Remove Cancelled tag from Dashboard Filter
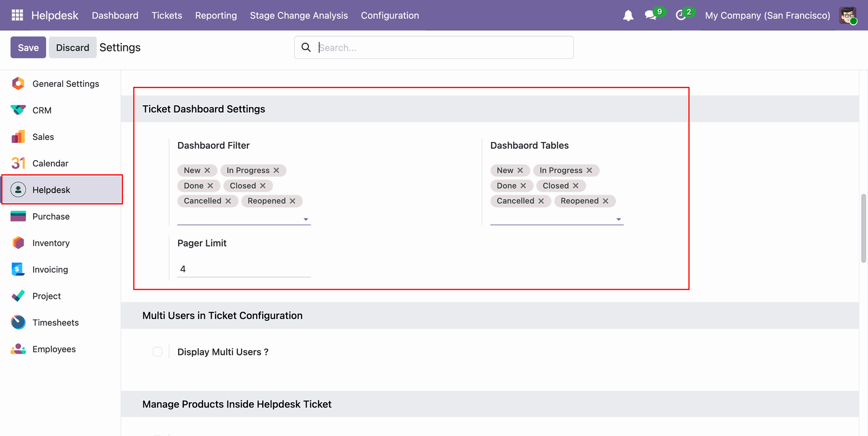Viewport: 868px width, 436px height. [x=228, y=201]
